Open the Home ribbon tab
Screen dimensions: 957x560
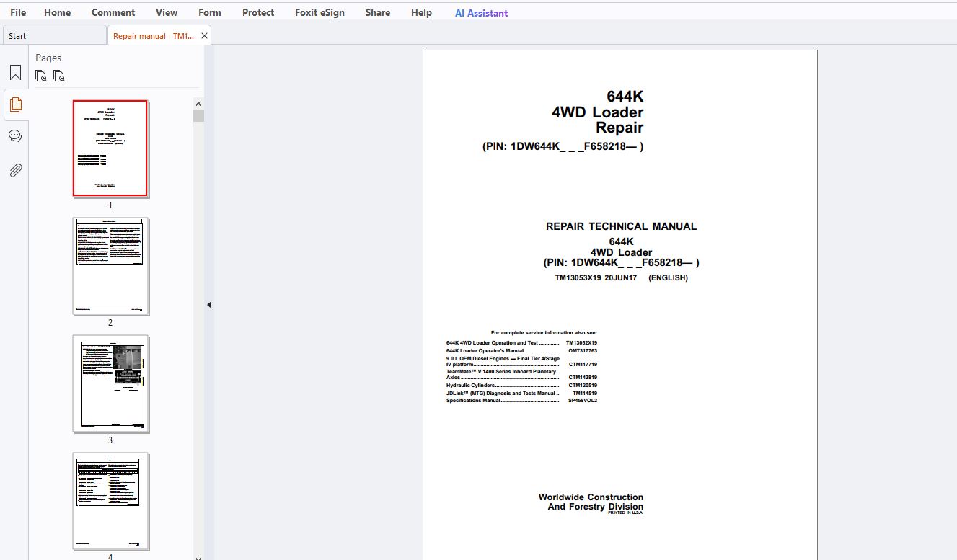(57, 12)
